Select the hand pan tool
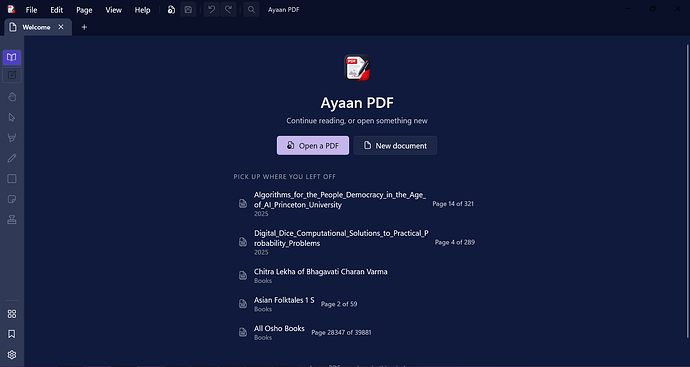Viewport: 690px width, 367px height. click(x=12, y=97)
